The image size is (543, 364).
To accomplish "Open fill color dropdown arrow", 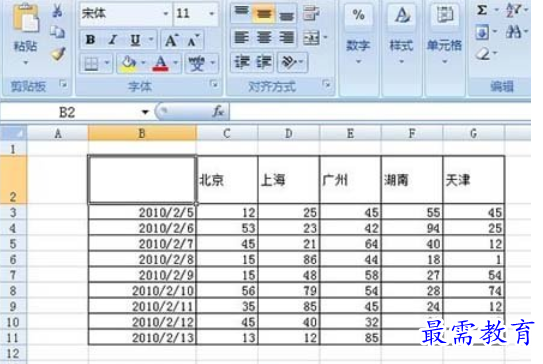I will pyautogui.click(x=143, y=63).
